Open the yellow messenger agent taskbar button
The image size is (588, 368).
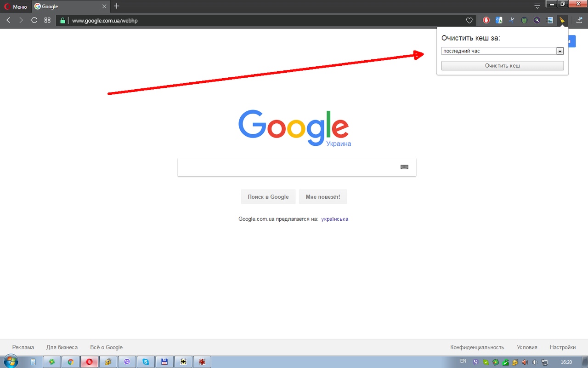pyautogui.click(x=108, y=362)
